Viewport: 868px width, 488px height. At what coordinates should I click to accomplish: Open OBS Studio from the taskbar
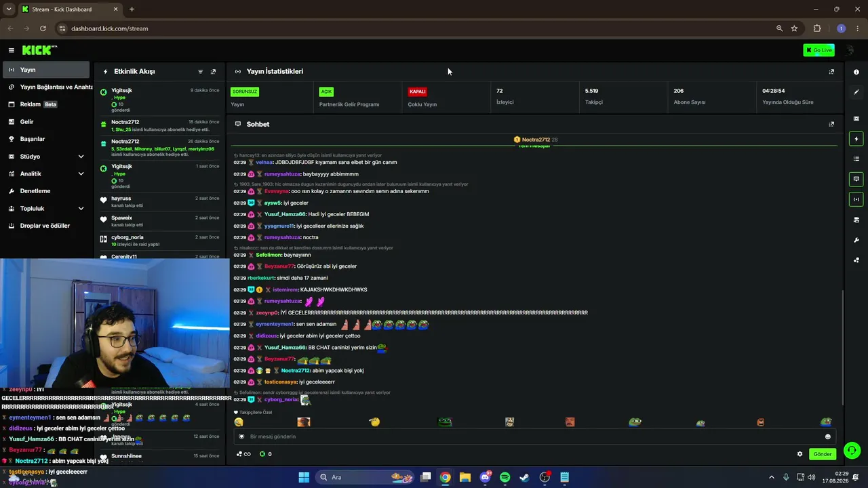[x=545, y=477]
